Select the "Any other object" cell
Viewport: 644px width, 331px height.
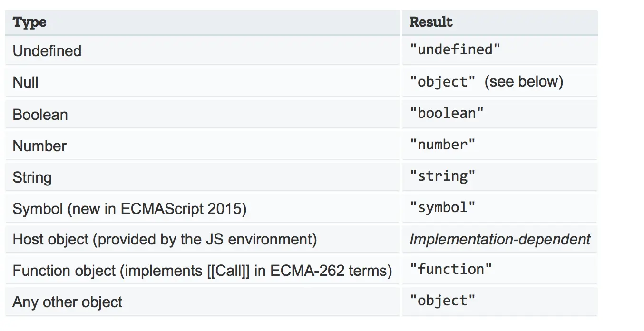point(68,302)
